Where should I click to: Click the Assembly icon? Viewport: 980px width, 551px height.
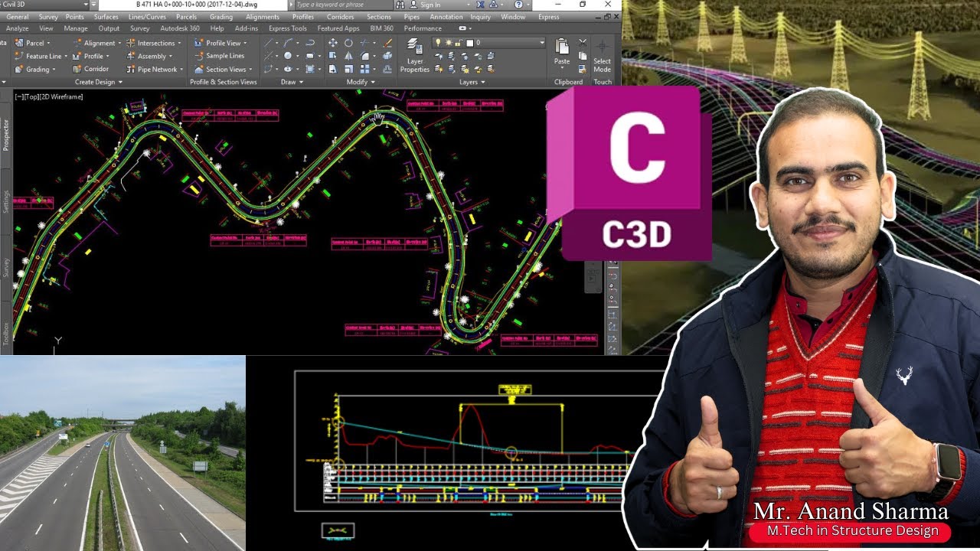point(131,56)
